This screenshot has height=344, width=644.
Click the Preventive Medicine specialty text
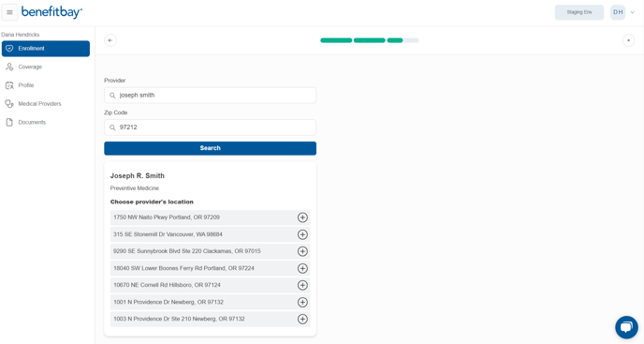tap(134, 188)
